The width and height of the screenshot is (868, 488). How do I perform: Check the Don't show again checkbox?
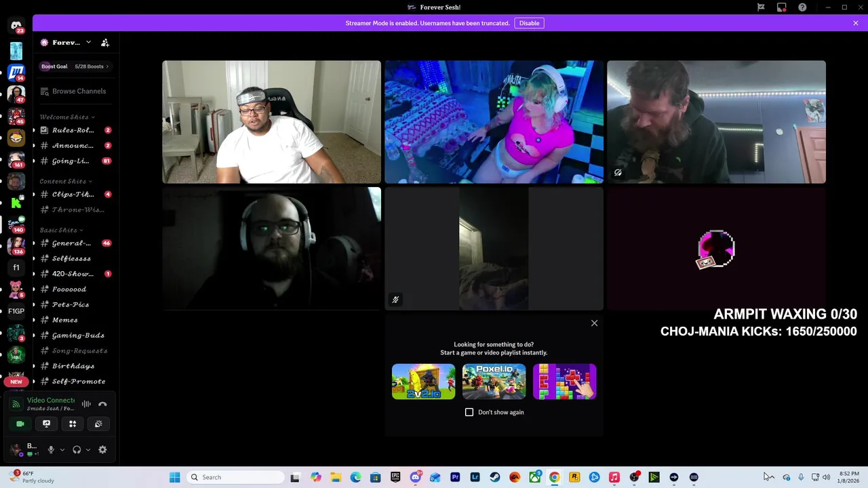click(x=469, y=412)
